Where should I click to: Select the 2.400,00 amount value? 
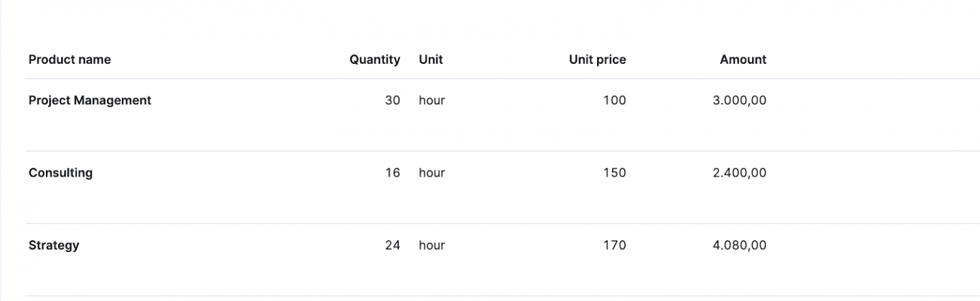pos(739,173)
